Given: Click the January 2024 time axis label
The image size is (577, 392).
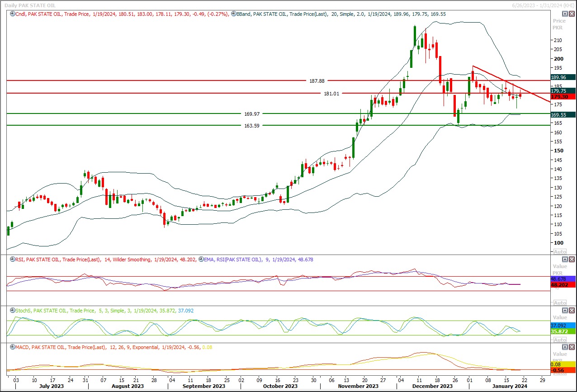Looking at the screenshot, I should 510,387.
